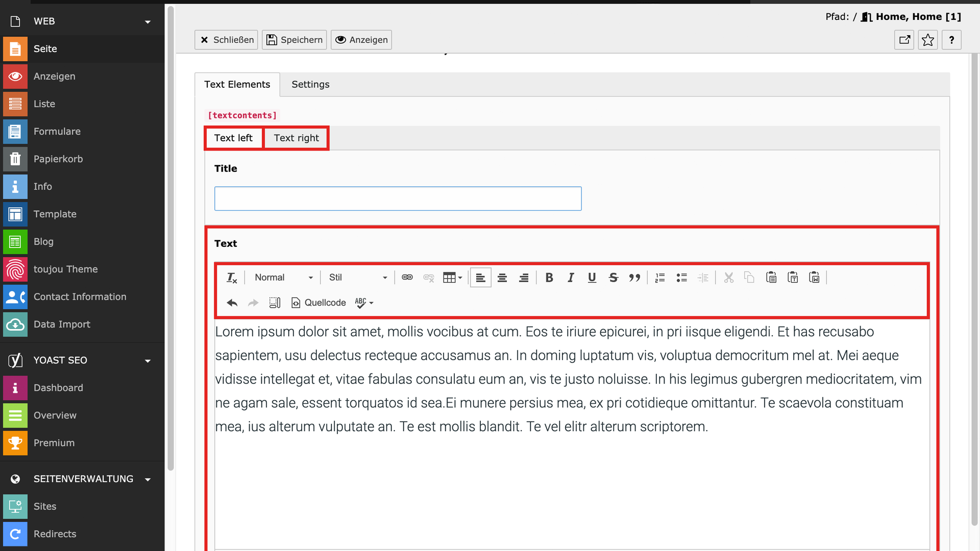This screenshot has height=551, width=980.
Task: Click the Speichern button
Action: click(x=295, y=40)
